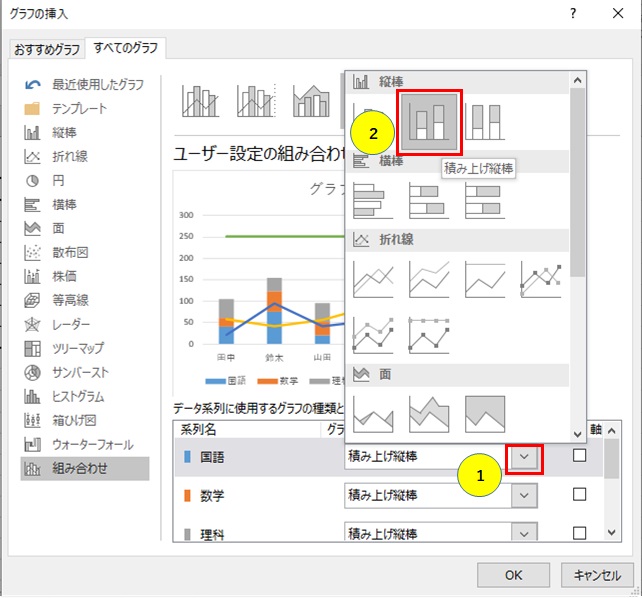Pick stacked area-clustered column combo
This screenshot has width=642, height=598.
311,101
